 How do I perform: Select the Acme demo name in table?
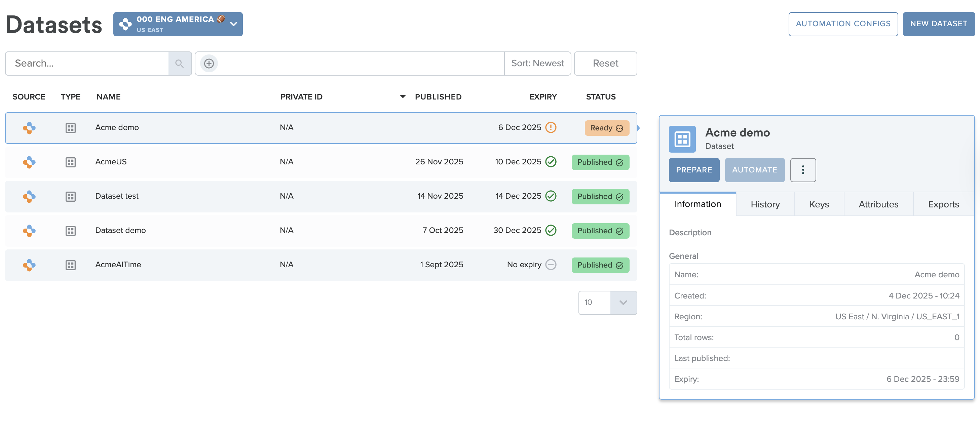[x=117, y=128]
